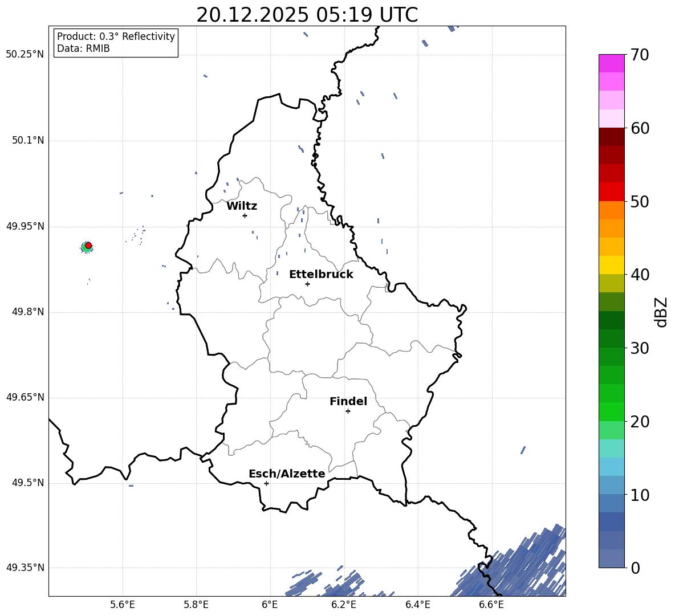Click the 5.6°E longitude label
The image size is (675, 616).
123,605
